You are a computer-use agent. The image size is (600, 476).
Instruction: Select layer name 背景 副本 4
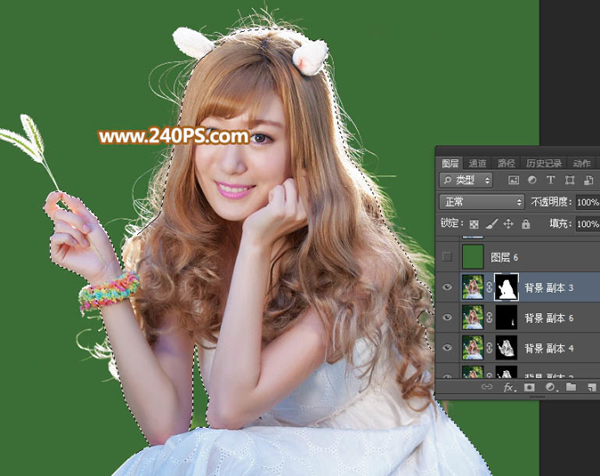pos(549,348)
